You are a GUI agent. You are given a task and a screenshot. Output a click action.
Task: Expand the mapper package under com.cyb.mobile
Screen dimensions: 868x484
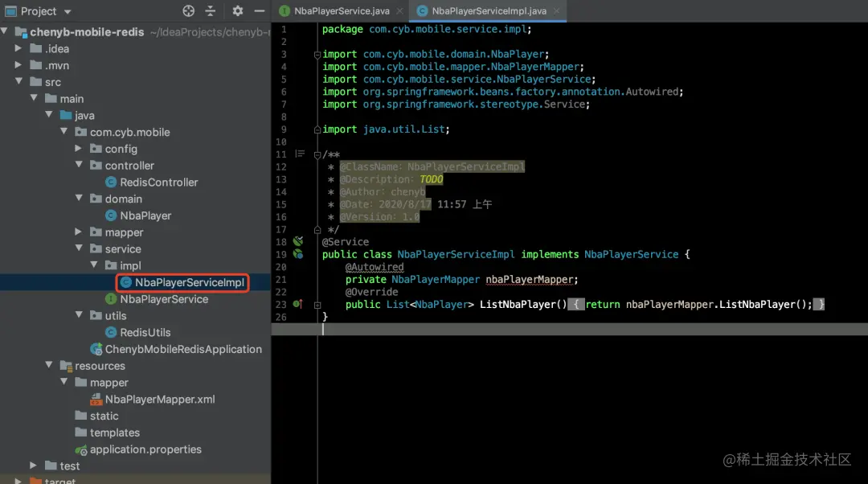79,232
